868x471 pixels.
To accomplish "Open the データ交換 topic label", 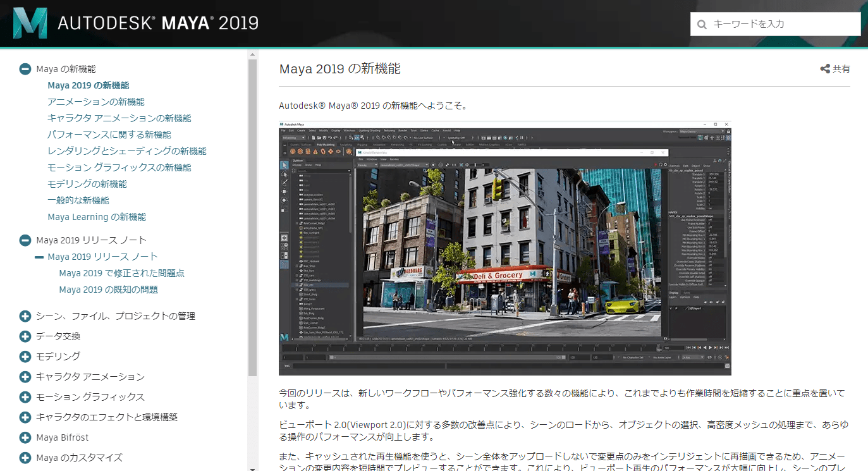I will pyautogui.click(x=58, y=336).
